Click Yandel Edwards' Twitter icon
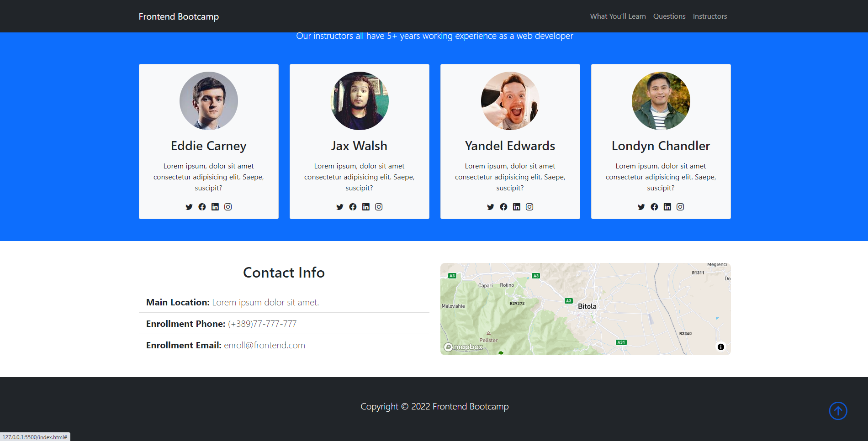 (x=490, y=207)
